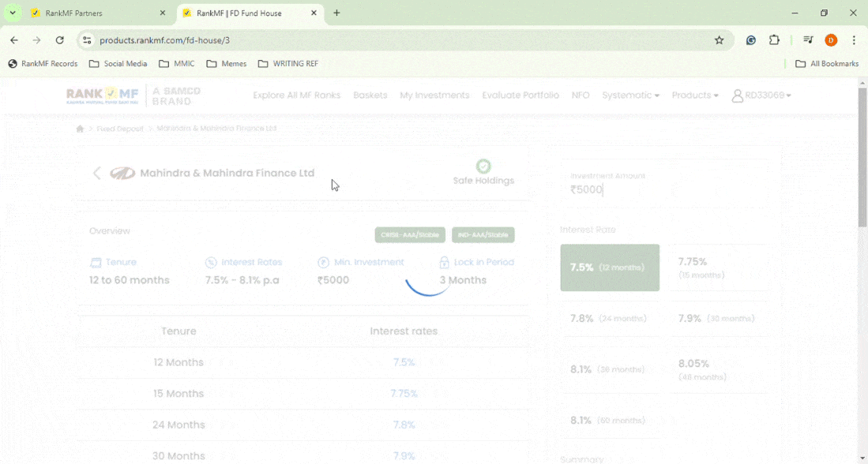Go back using left chevron beside Mahindra
Screen dimensions: 868x464
[x=96, y=173]
